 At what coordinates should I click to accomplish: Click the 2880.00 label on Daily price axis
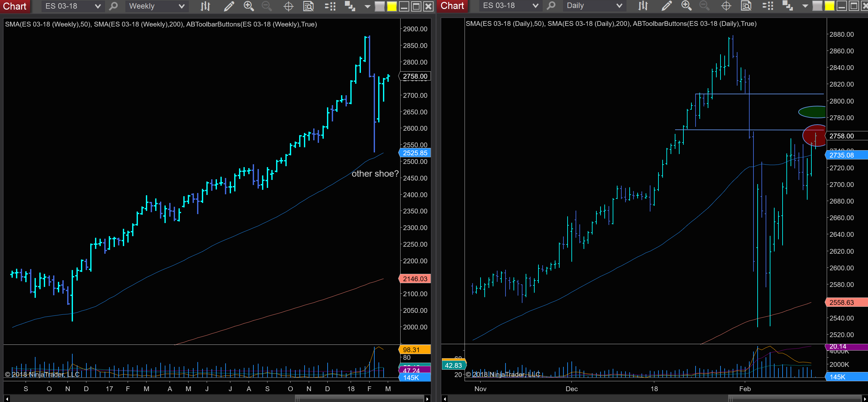tap(841, 34)
